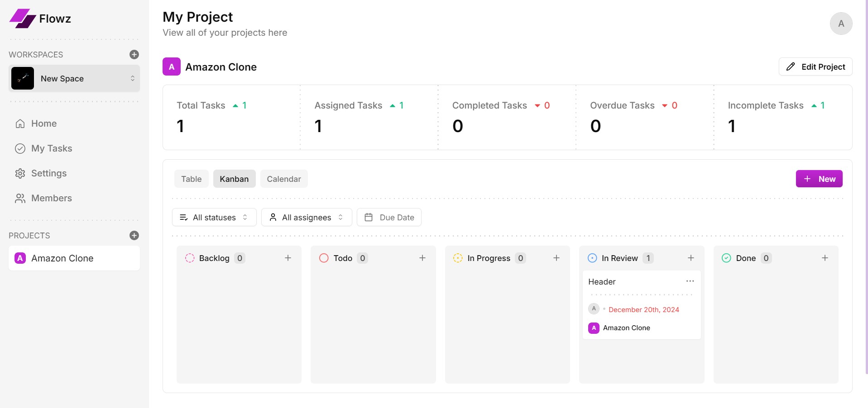
Task: Add a task to Todo column
Action: [422, 258]
